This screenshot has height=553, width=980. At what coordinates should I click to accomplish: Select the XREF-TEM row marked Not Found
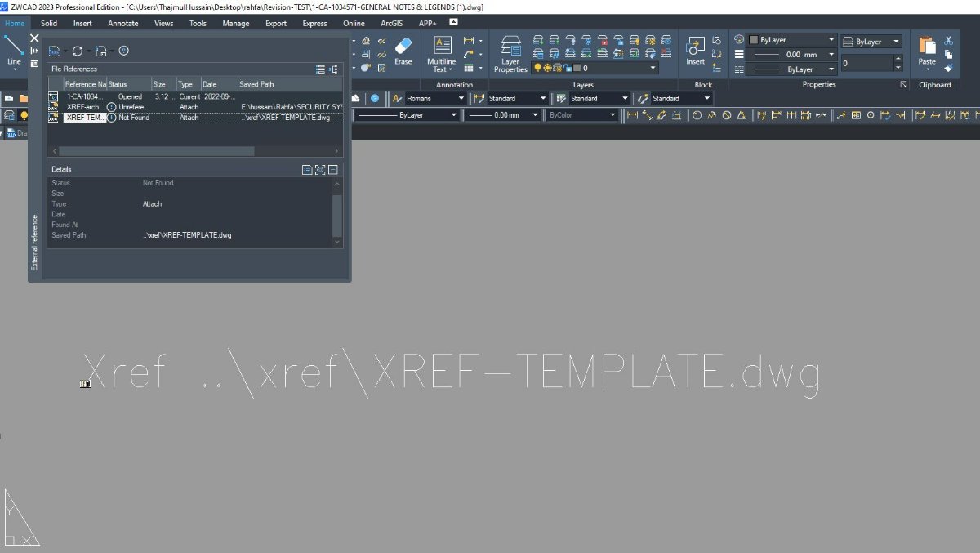pyautogui.click(x=195, y=118)
